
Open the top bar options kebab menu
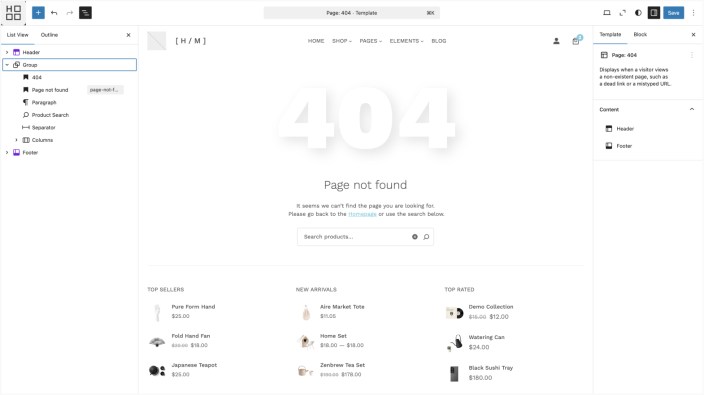coord(693,13)
